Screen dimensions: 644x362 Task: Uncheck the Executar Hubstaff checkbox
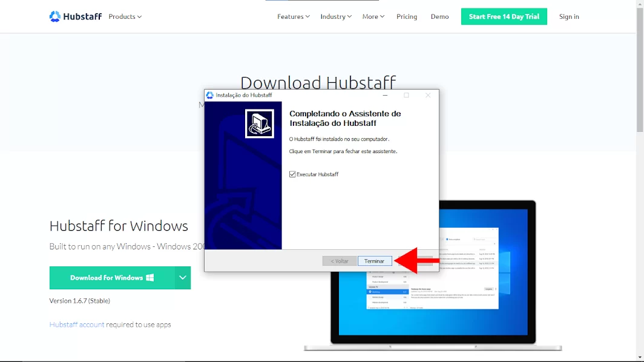click(293, 174)
